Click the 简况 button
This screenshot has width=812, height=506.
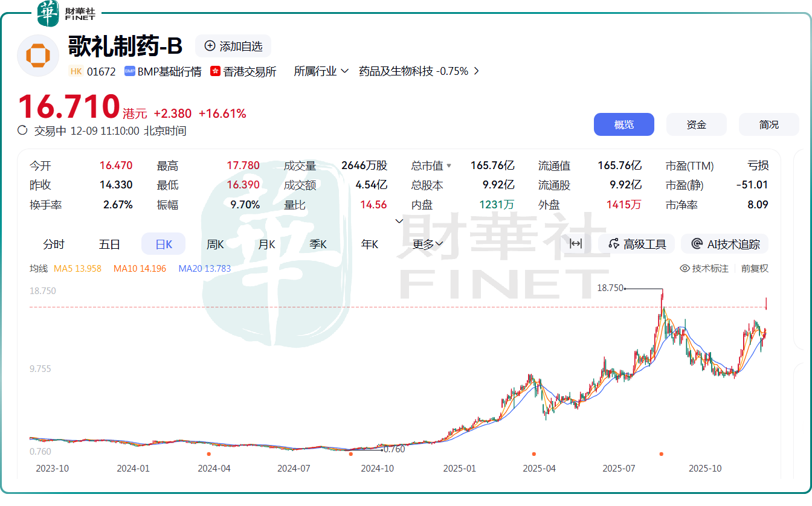(768, 124)
